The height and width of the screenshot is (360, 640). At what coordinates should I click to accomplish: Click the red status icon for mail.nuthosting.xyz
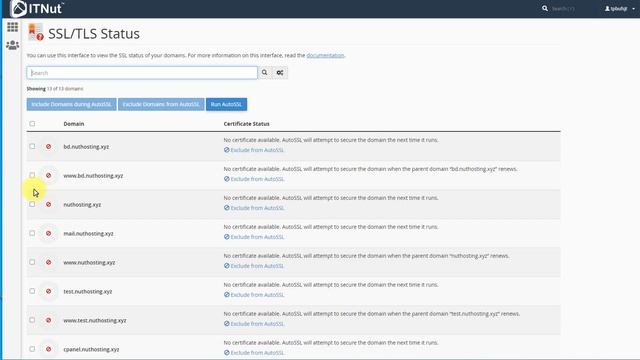pyautogui.click(x=49, y=233)
